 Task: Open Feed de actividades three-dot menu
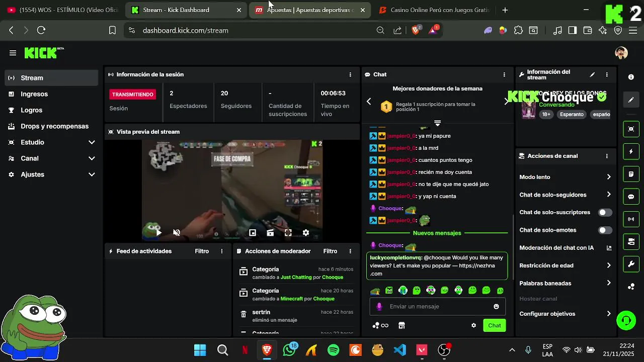click(222, 251)
